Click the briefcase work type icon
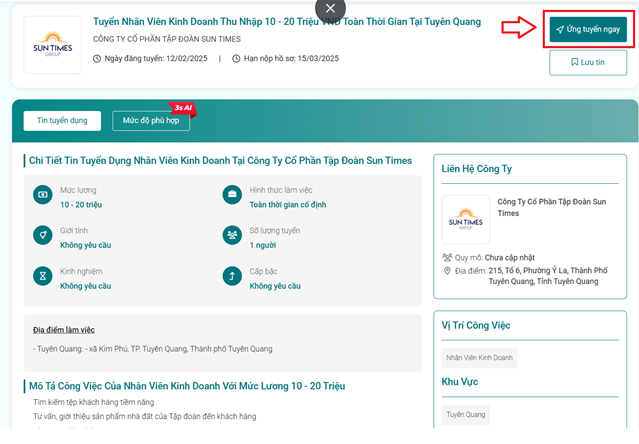Image resolution: width=639 pixels, height=444 pixels. (231, 195)
